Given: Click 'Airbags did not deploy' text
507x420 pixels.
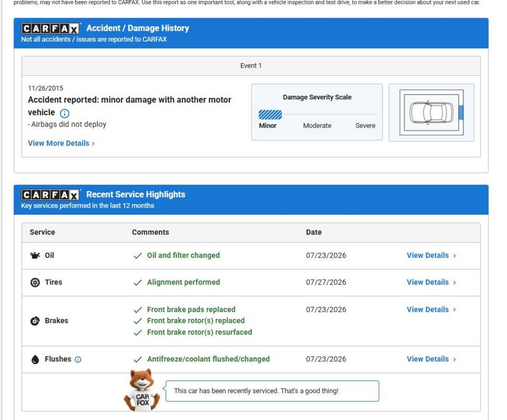Looking at the screenshot, I should [x=67, y=124].
